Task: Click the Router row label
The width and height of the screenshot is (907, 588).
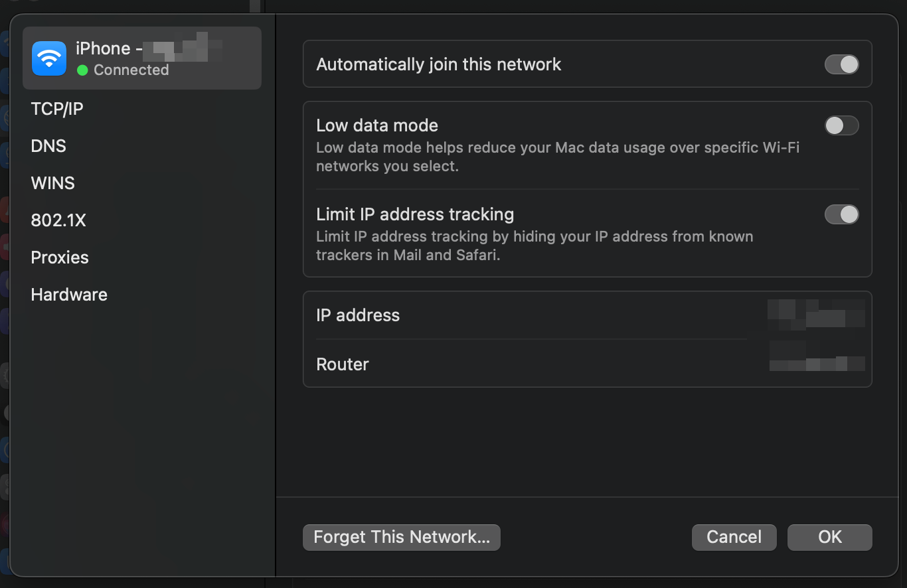Action: [x=343, y=364]
